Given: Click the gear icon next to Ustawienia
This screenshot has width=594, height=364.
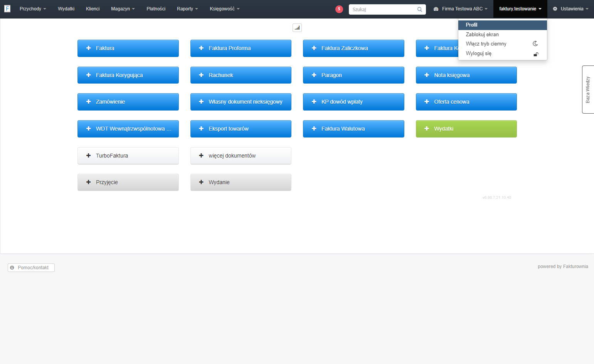Looking at the screenshot, I should 555,9.
